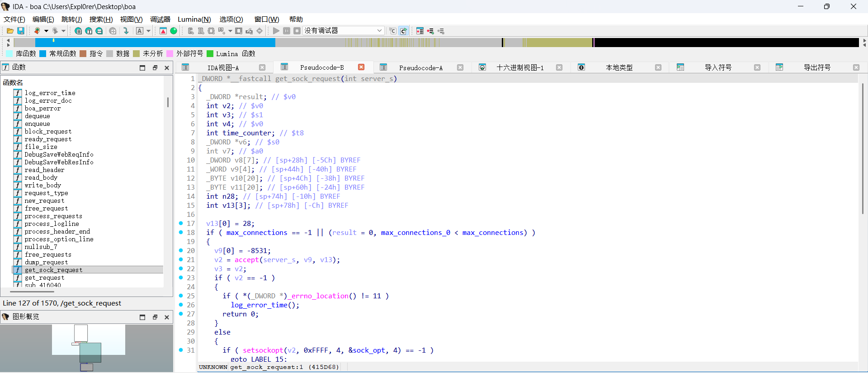Screen dimensions: 868x373
Task: Select read_header in the functions list
Action: pyautogui.click(x=44, y=170)
